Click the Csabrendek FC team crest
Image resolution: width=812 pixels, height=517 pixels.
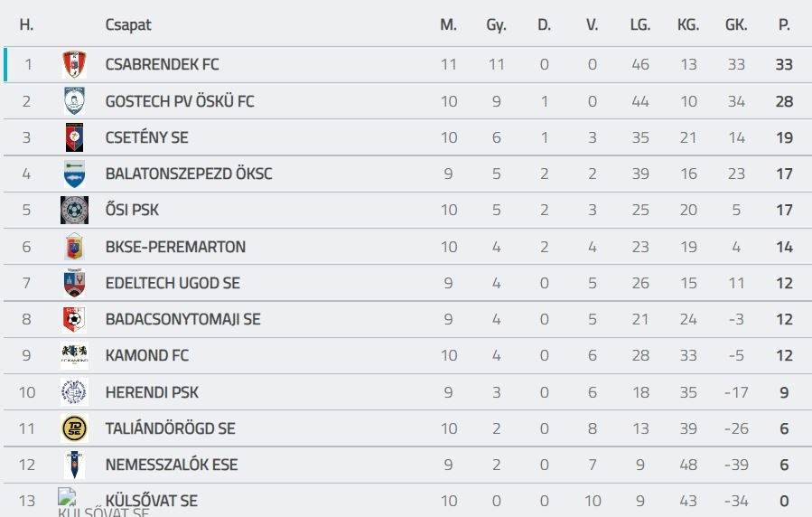click(74, 65)
